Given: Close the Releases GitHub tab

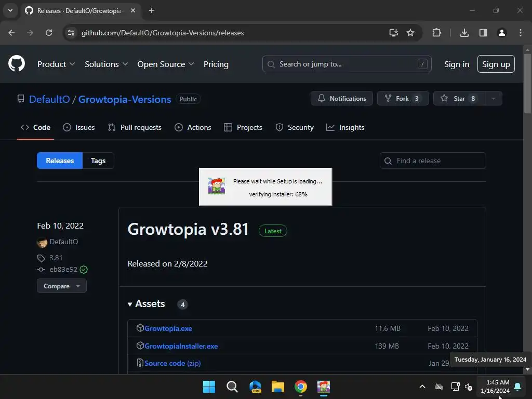Looking at the screenshot, I should point(133,10).
